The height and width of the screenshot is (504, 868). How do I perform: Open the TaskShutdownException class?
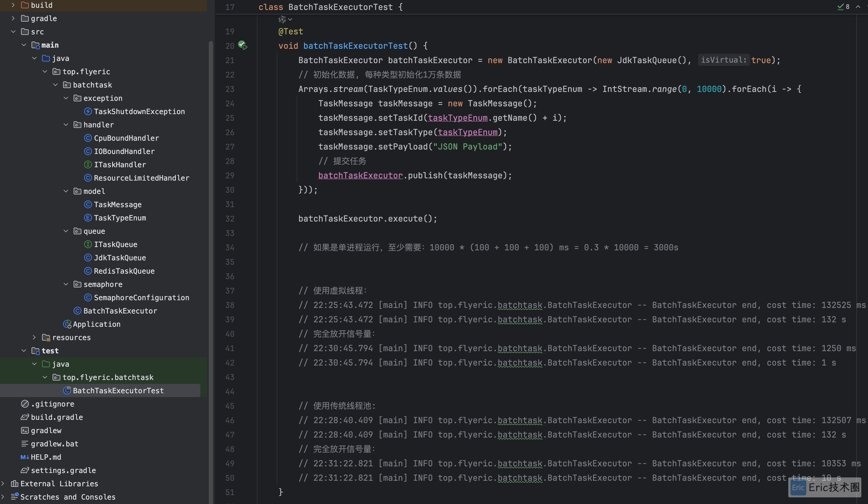(139, 111)
